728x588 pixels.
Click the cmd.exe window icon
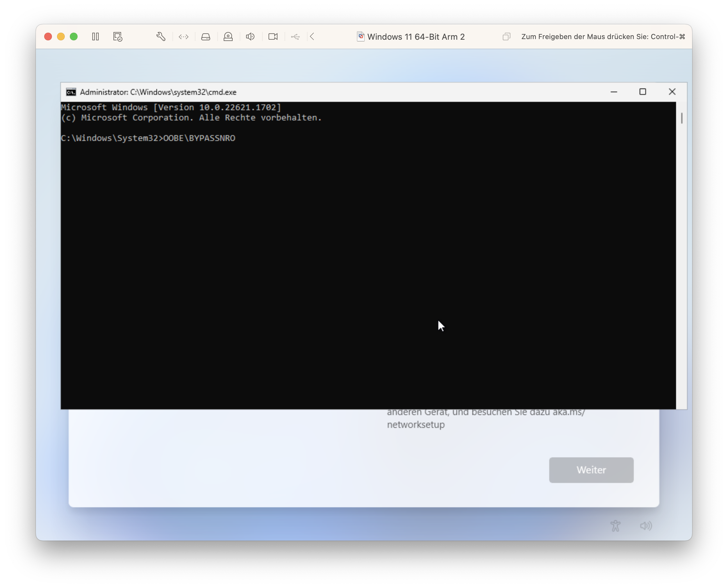(x=71, y=92)
